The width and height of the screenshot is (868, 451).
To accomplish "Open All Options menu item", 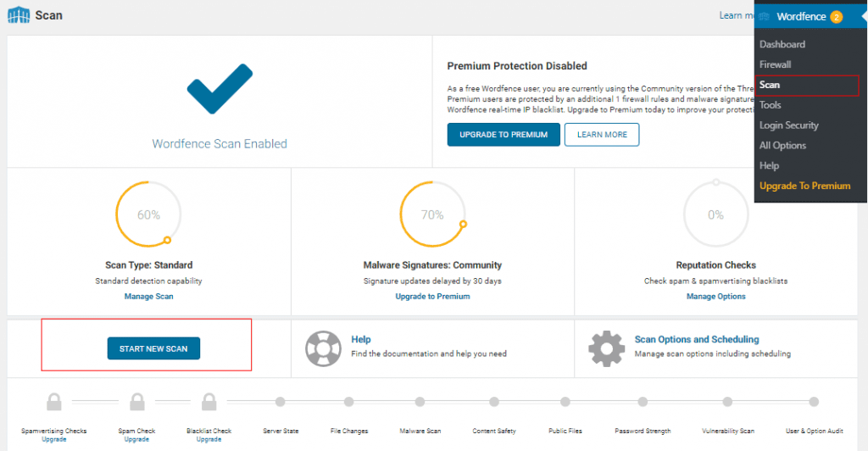I will [x=782, y=146].
